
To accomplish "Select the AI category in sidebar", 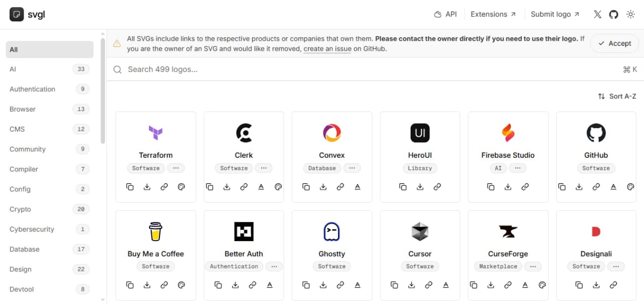I will [x=50, y=69].
